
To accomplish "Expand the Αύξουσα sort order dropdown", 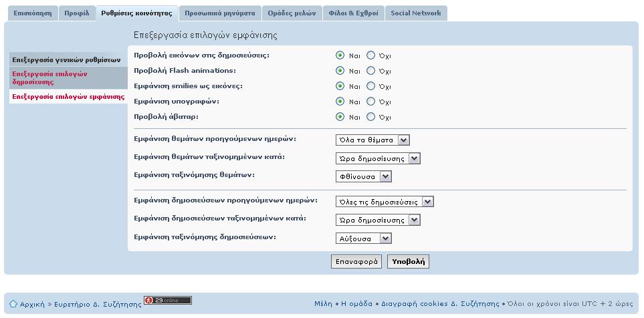I will coord(364,238).
